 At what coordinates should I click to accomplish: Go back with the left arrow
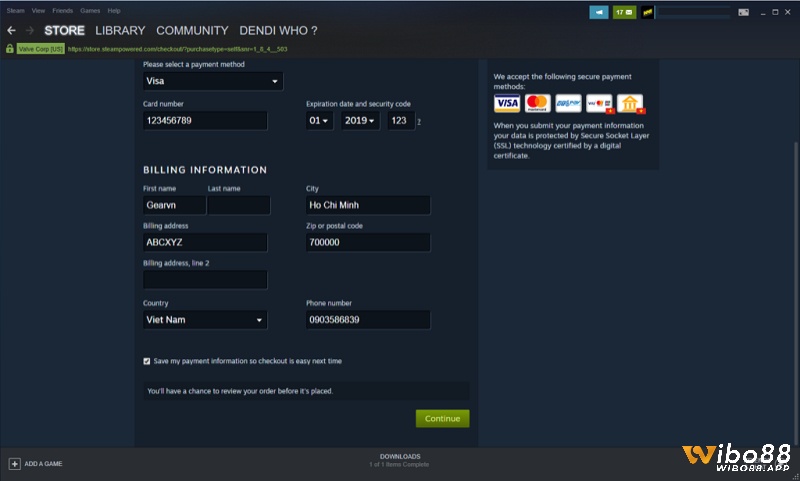point(11,31)
